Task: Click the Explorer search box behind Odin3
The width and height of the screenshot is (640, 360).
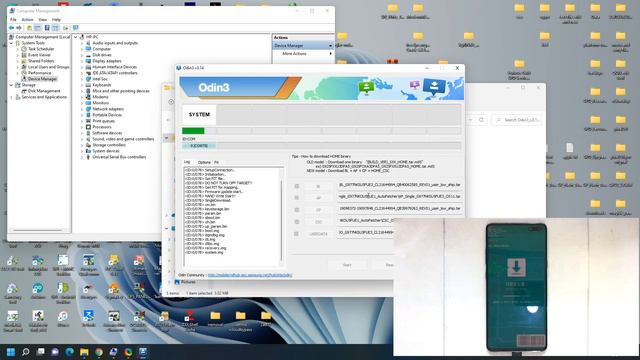Action: tap(518, 120)
